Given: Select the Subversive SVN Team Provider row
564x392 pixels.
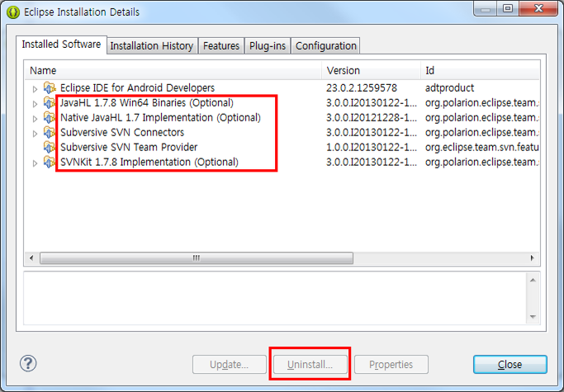Looking at the screenshot, I should (x=282, y=147).
